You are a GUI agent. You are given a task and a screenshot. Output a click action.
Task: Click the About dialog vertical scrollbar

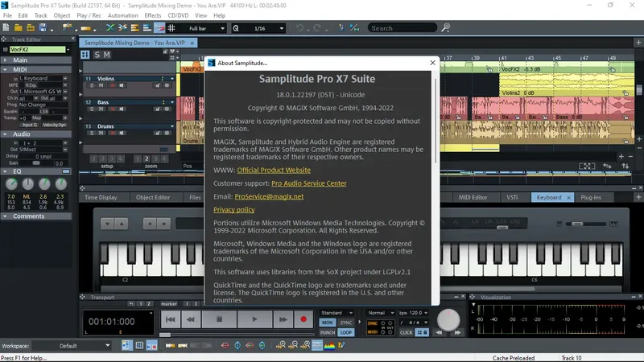tap(436, 121)
